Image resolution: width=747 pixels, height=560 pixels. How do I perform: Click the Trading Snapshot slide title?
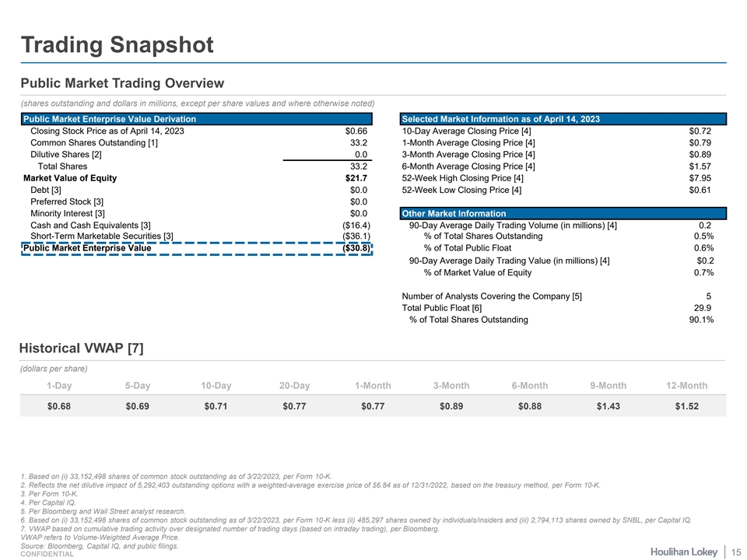(x=117, y=44)
